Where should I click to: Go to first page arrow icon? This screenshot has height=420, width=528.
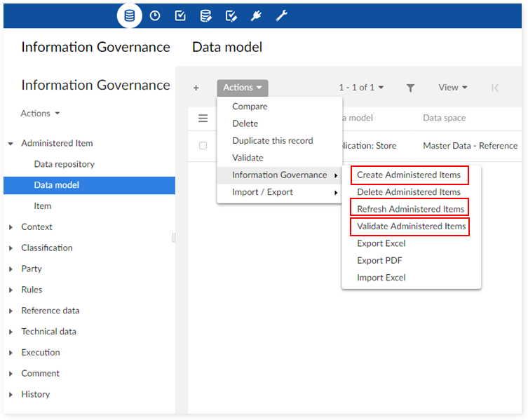point(495,88)
